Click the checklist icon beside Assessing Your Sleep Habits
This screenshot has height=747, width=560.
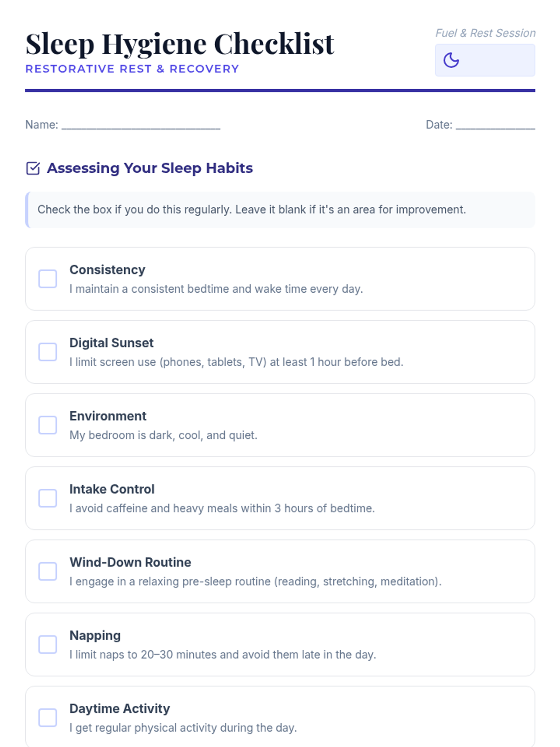33,168
